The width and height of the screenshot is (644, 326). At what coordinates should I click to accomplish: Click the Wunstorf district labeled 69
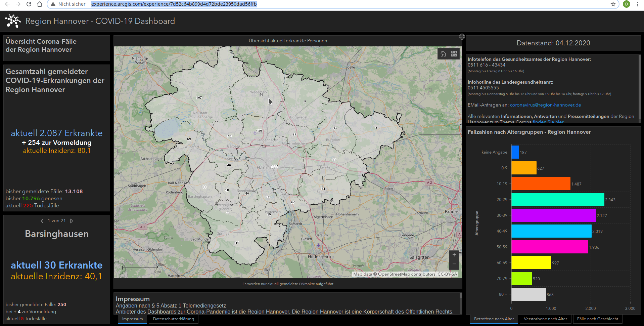(189, 139)
